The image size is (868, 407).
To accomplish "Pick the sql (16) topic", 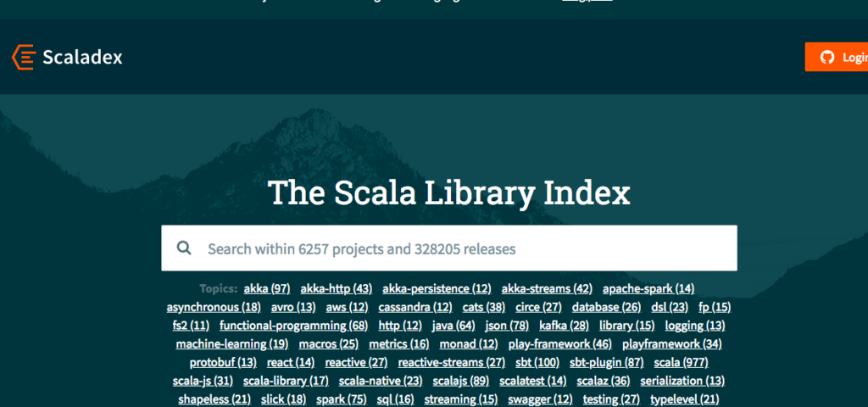I will [x=395, y=399].
